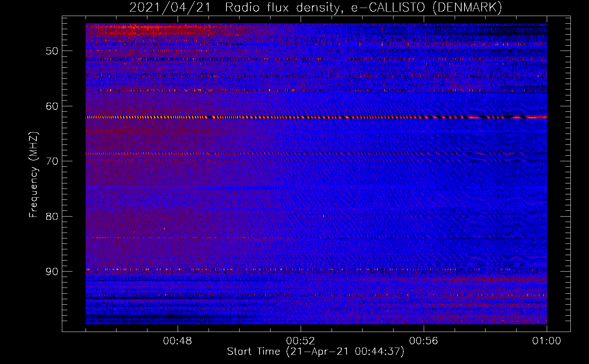
Task: Click the 00:52 time tick label
Action: coord(301,341)
